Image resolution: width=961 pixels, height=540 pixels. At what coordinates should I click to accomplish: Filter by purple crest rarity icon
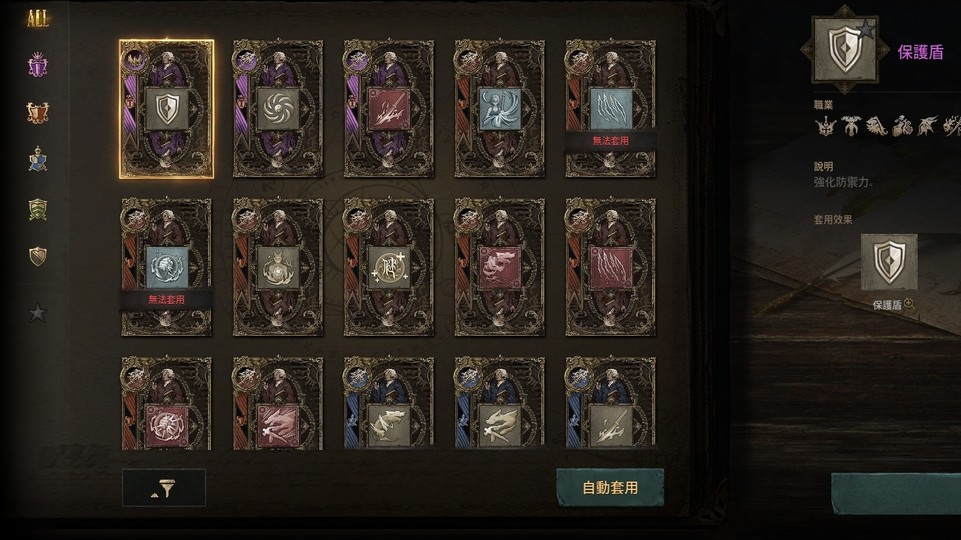[37, 64]
